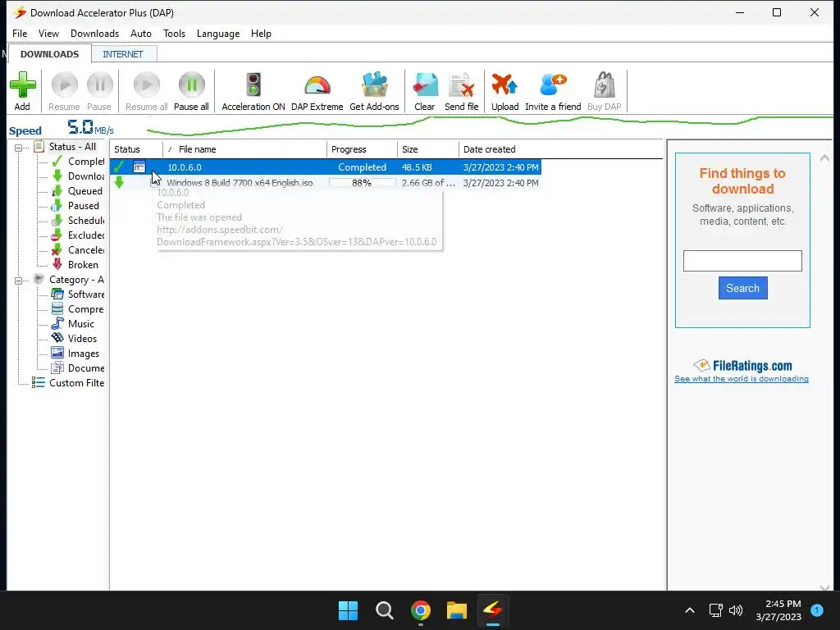Click the Get Add-ons puzzle icon

[374, 85]
